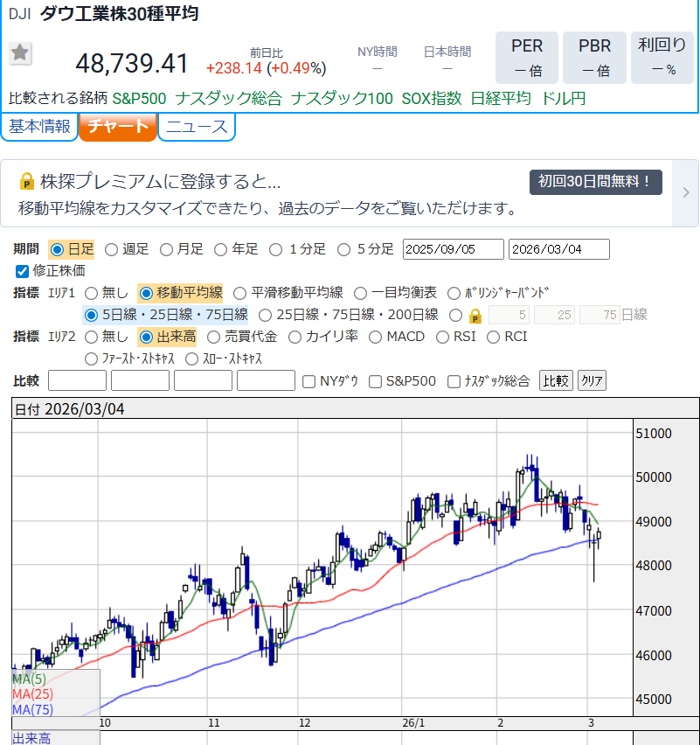Click the right chevron on premium banner
This screenshot has width=700, height=745.
point(686,192)
